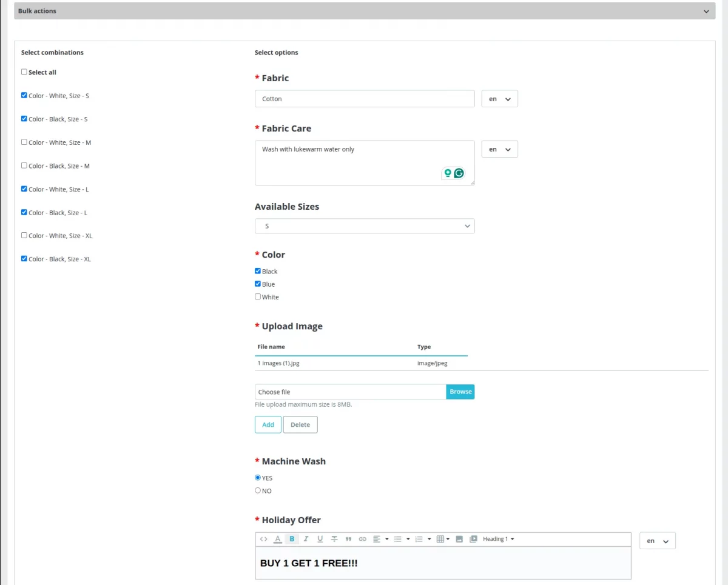Enable the White color option
The image size is (728, 585).
(258, 296)
